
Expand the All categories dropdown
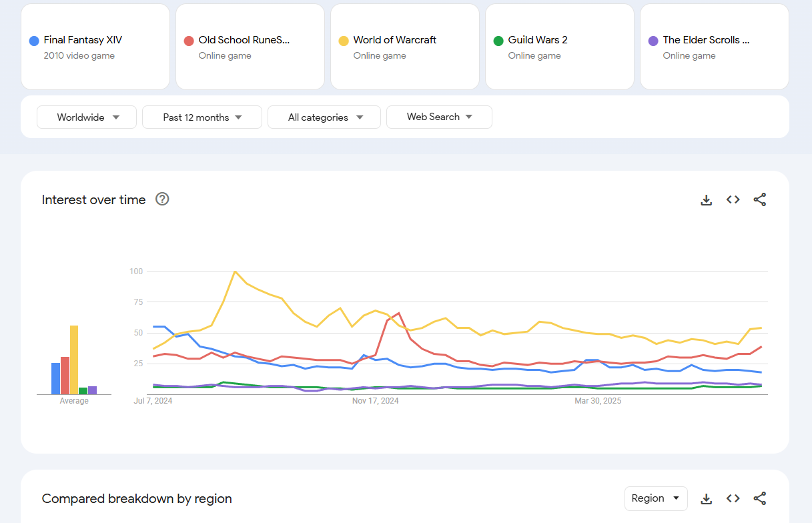tap(324, 117)
